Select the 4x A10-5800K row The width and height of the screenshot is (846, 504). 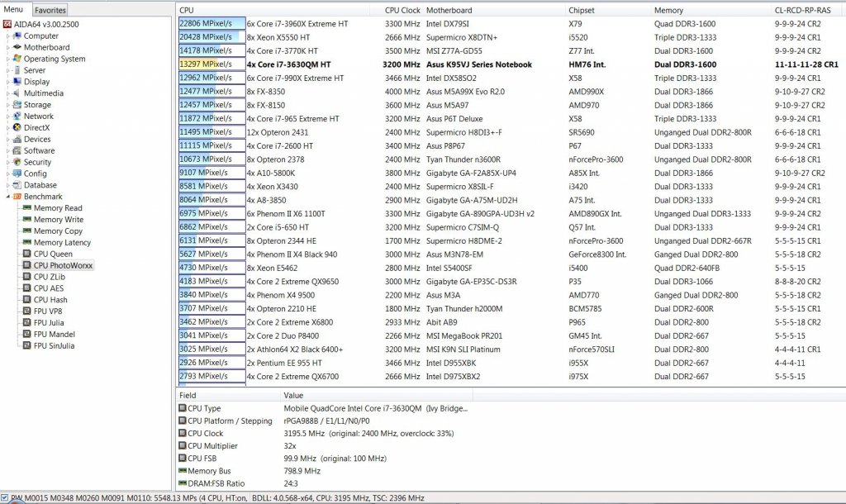click(x=511, y=174)
